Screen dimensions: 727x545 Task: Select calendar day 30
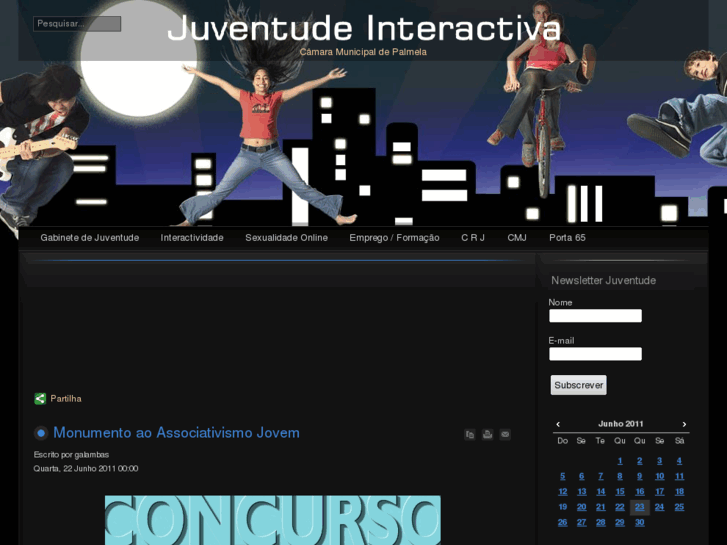point(640,522)
